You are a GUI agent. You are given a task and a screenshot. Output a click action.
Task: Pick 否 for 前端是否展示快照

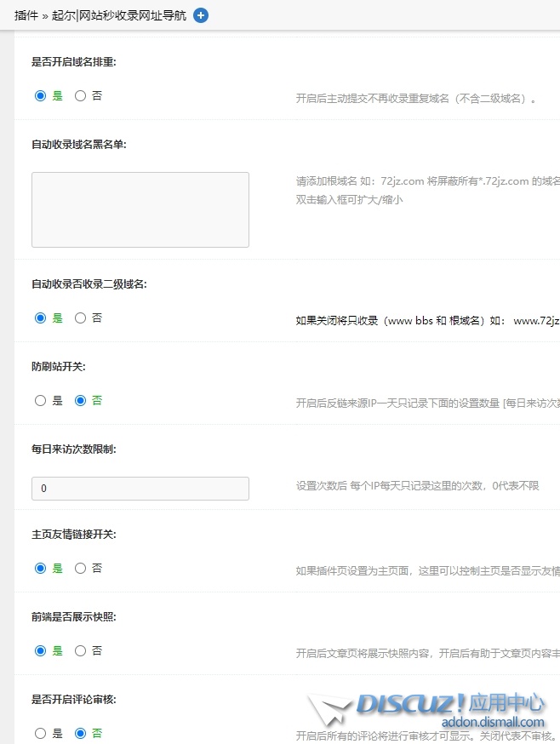click(x=80, y=650)
